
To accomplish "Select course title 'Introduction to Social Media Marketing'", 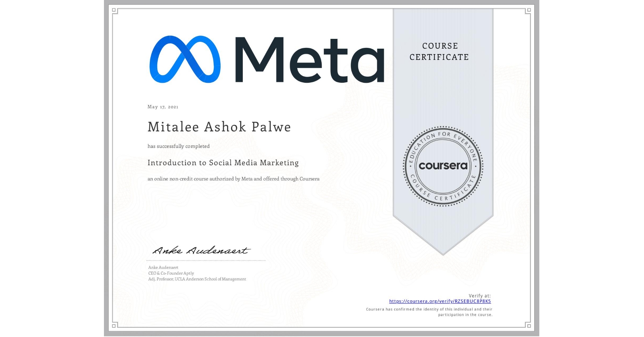I will pyautogui.click(x=223, y=163).
